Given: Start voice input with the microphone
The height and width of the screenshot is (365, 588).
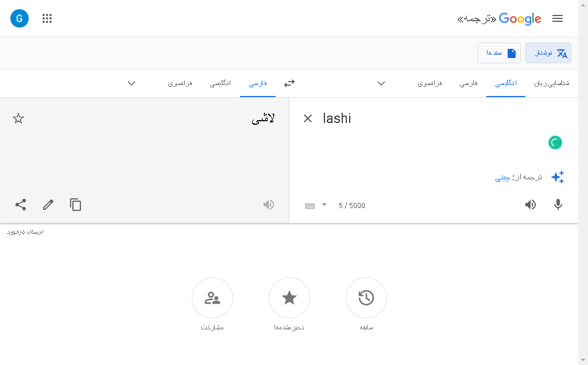Looking at the screenshot, I should [558, 205].
